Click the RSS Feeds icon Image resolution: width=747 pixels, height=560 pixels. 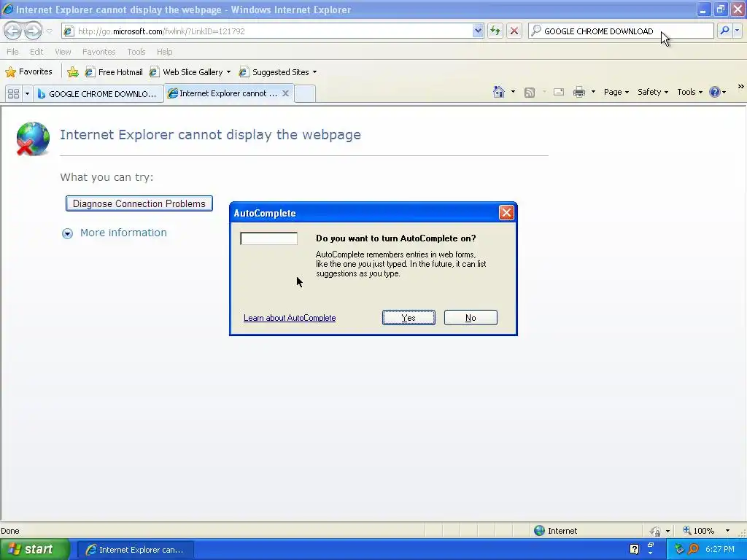coord(530,93)
